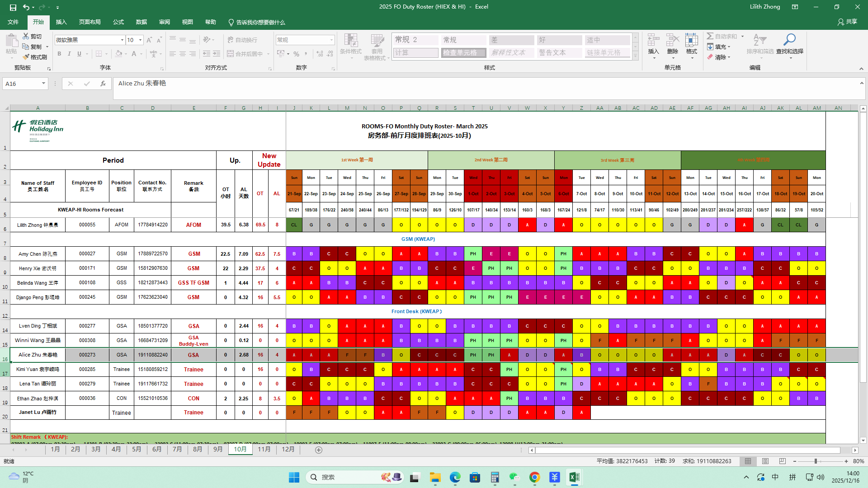
Task: Expand the Name Box dropdown arrow
Action: [43, 84]
